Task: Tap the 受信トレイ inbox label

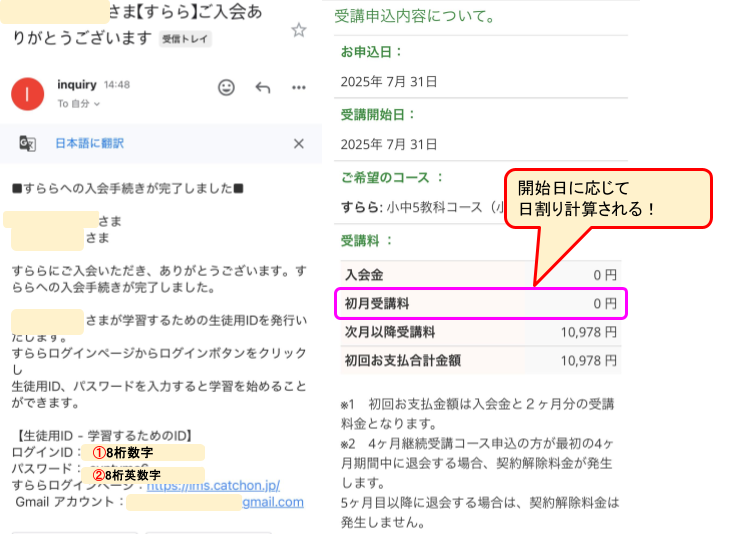Action: [x=185, y=39]
